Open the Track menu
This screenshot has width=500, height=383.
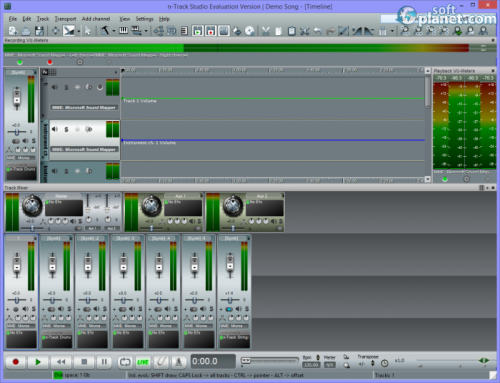pyautogui.click(x=43, y=19)
